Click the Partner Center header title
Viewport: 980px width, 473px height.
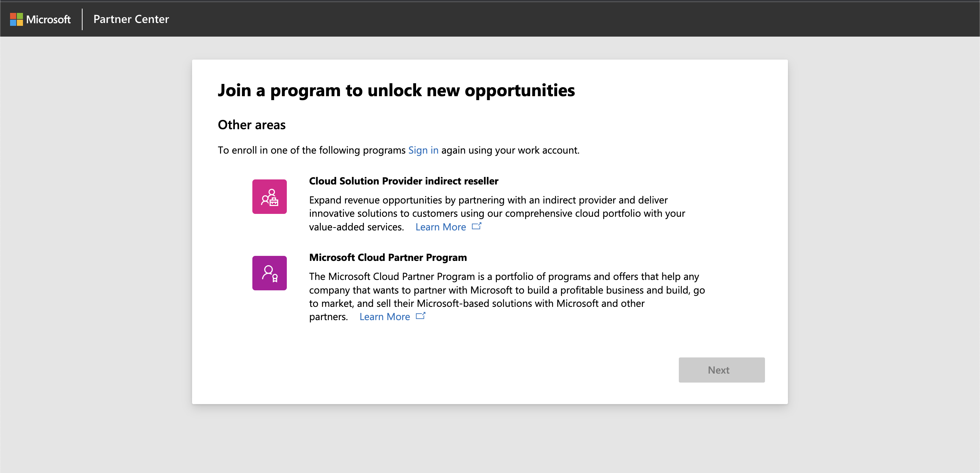click(x=131, y=19)
